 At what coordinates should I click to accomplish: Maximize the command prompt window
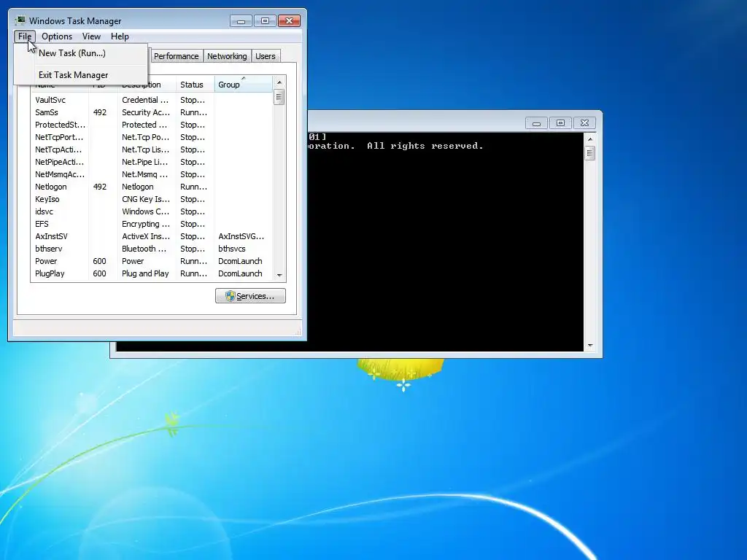[560, 123]
